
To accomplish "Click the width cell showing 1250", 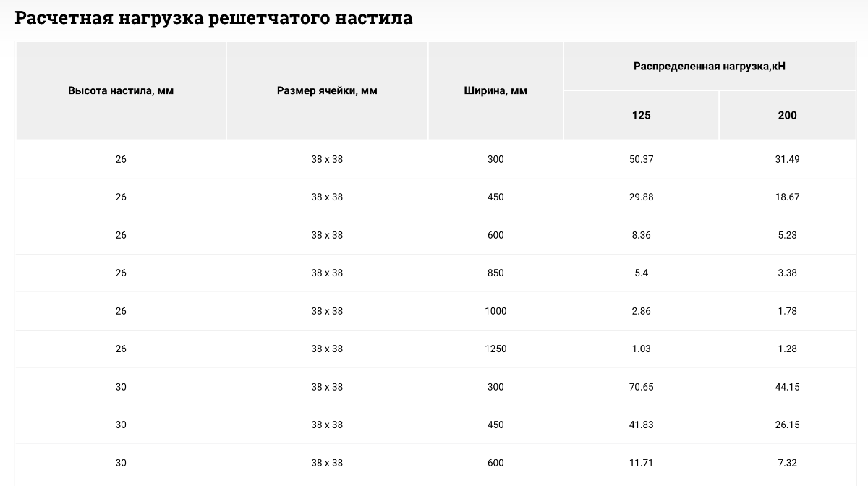I will click(x=495, y=349).
